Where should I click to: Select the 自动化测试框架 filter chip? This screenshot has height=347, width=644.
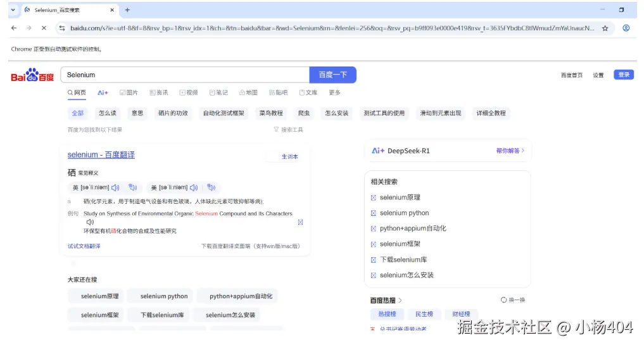pyautogui.click(x=224, y=113)
